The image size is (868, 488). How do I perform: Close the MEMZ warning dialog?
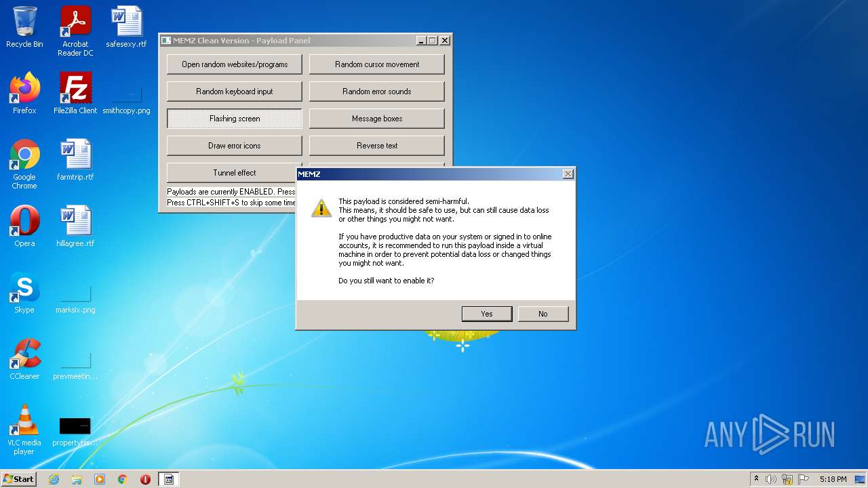pyautogui.click(x=568, y=174)
